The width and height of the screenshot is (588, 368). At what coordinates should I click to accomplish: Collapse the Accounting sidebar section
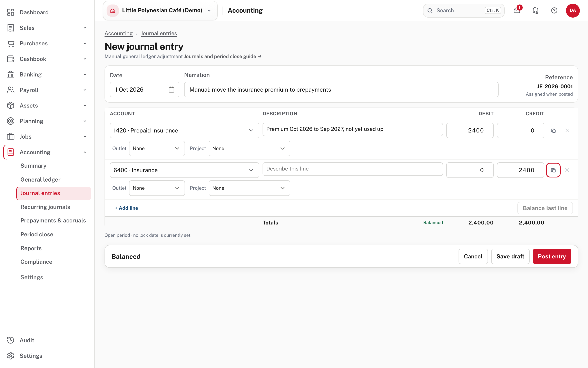pyautogui.click(x=85, y=152)
